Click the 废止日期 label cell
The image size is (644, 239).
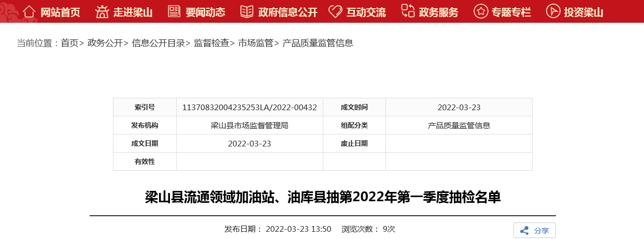click(x=354, y=143)
